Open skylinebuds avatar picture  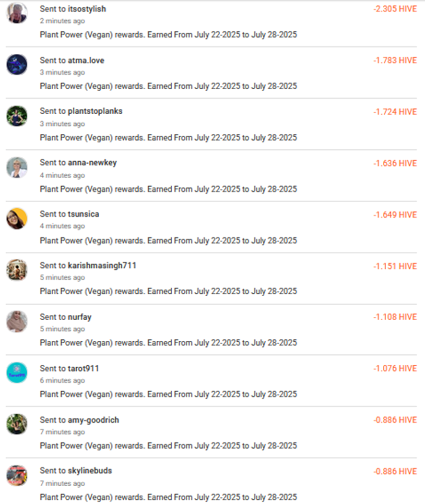tap(17, 475)
